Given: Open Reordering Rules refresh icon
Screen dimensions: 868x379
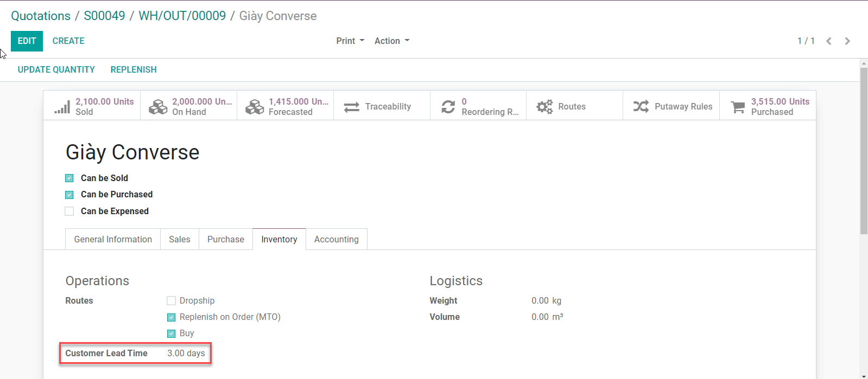Looking at the screenshot, I should click(x=448, y=107).
